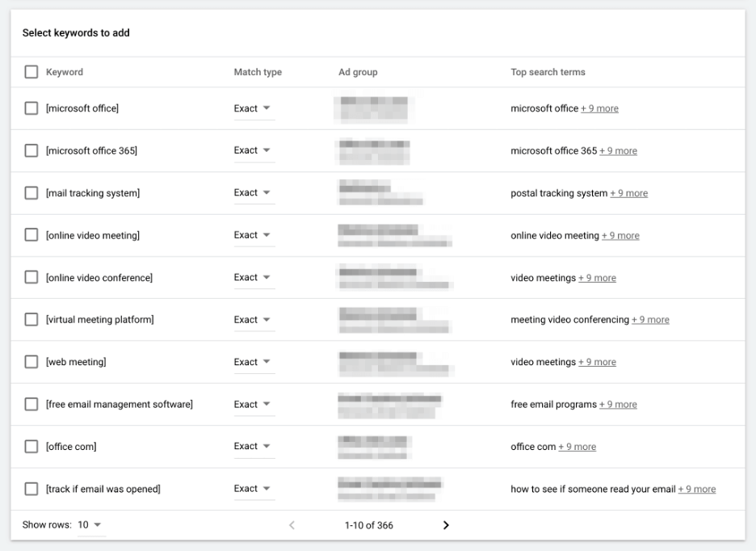Click the Ad group column header
This screenshot has height=551, width=756.
click(358, 72)
